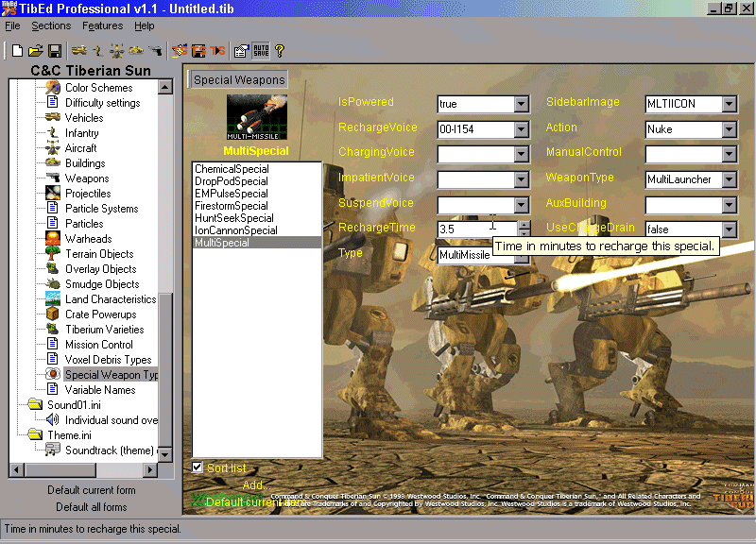756x544 pixels.
Task: Select Land Characteristics in the tree
Action: [111, 299]
